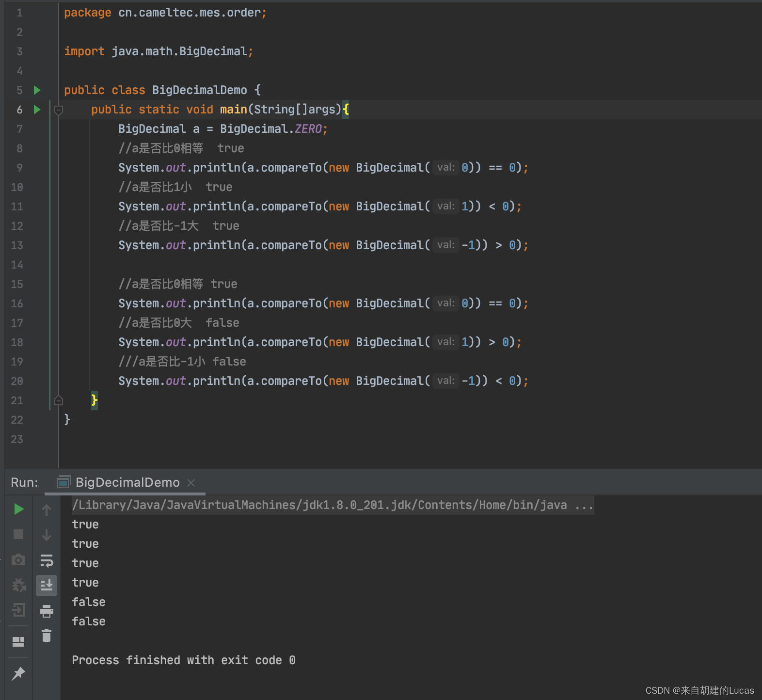Clear all console output with trash icon
762x700 pixels.
(47, 636)
